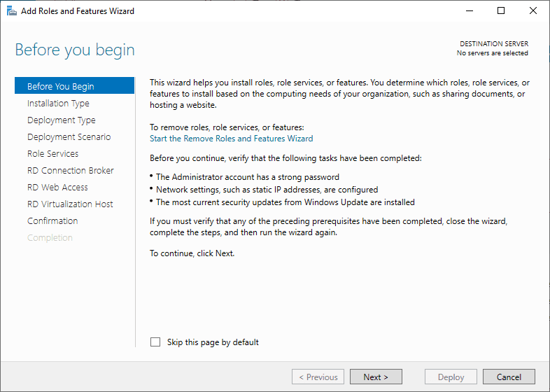
Task: Close the Add Roles and Features Wizard
Action: tap(533, 11)
